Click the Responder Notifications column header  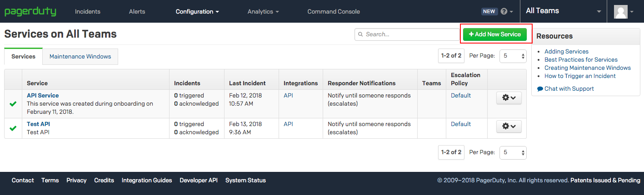[362, 83]
